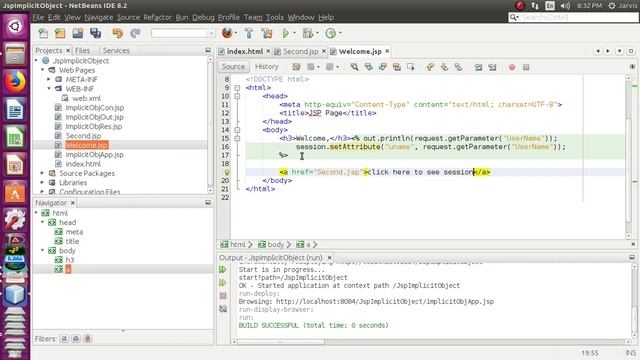Click the editor Find Selection magnifier icon
This screenshot has width=640, height=360.
tap(354, 67)
